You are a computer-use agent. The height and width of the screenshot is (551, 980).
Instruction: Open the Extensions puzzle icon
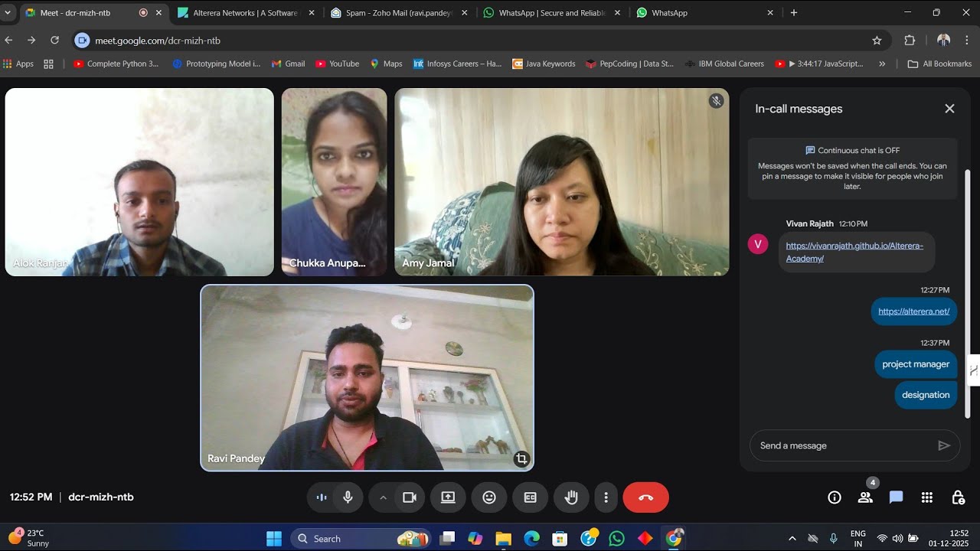tap(910, 41)
